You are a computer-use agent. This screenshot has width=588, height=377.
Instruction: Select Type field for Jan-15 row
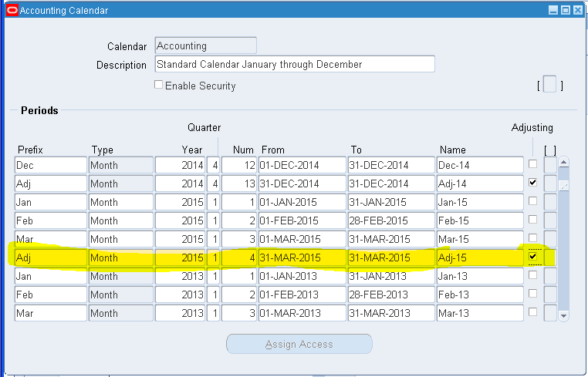pyautogui.click(x=120, y=202)
